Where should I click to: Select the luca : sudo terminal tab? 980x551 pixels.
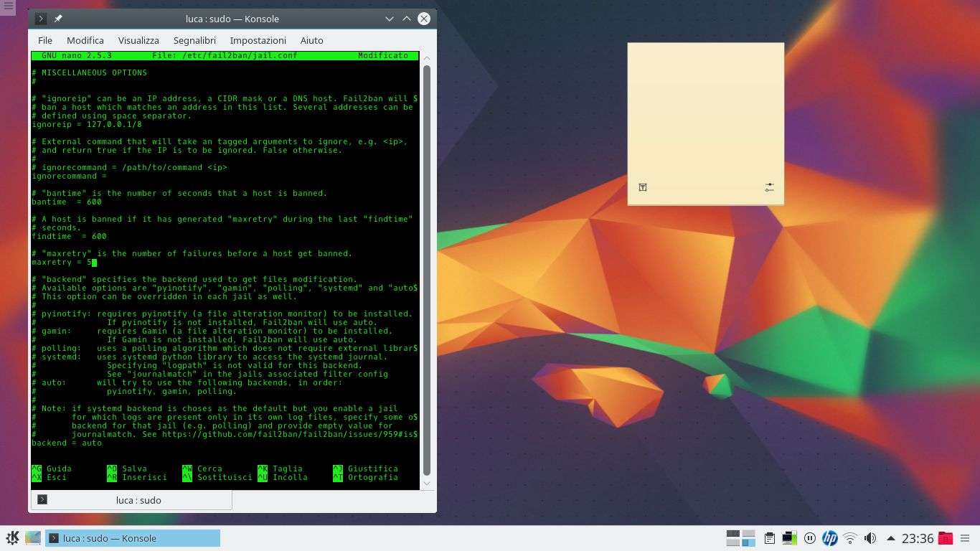[x=131, y=500]
